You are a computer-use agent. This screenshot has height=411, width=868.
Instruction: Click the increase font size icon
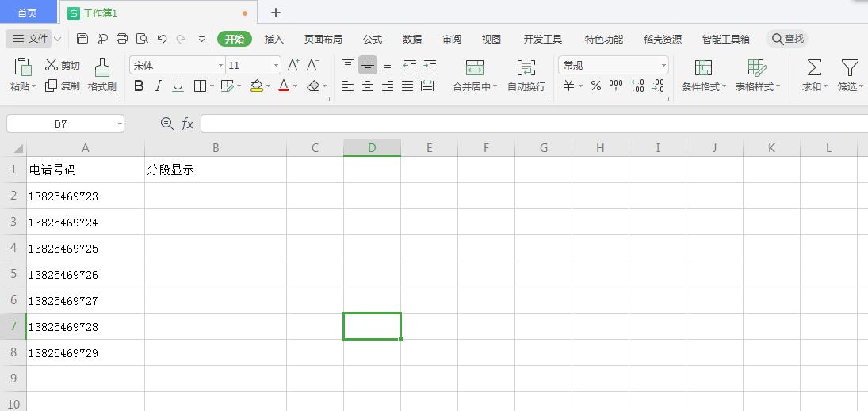click(x=293, y=65)
